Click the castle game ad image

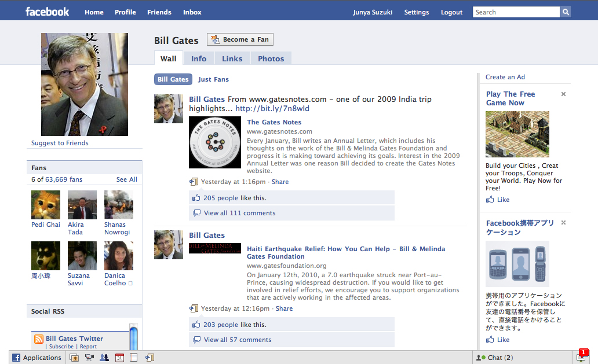coord(517,134)
